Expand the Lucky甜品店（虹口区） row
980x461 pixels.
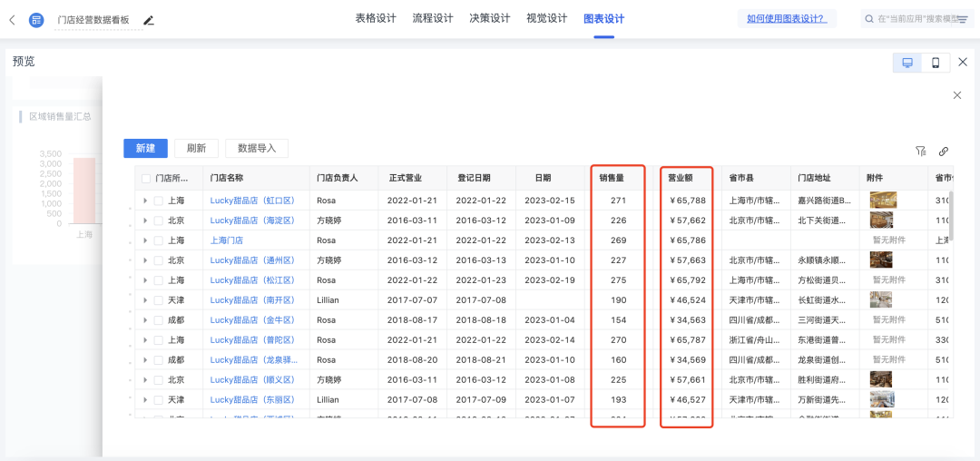[145, 201]
